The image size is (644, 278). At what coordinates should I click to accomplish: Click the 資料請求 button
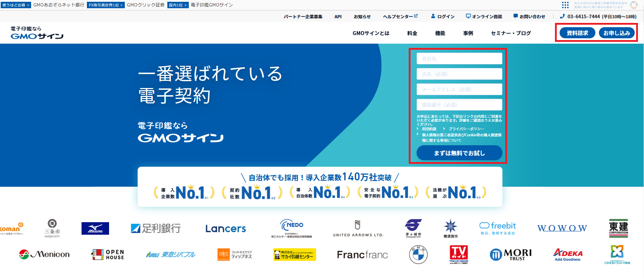pyautogui.click(x=577, y=33)
